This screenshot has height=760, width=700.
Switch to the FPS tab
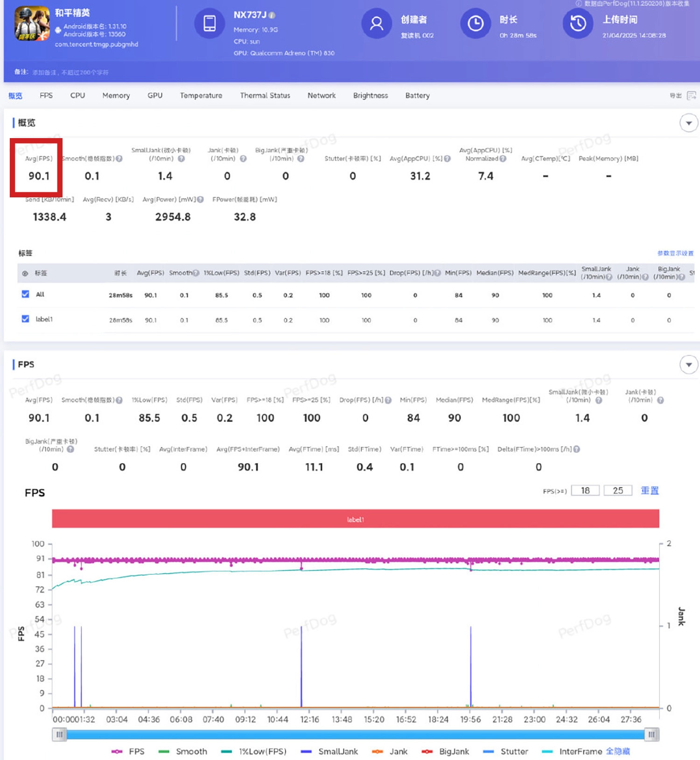[46, 95]
